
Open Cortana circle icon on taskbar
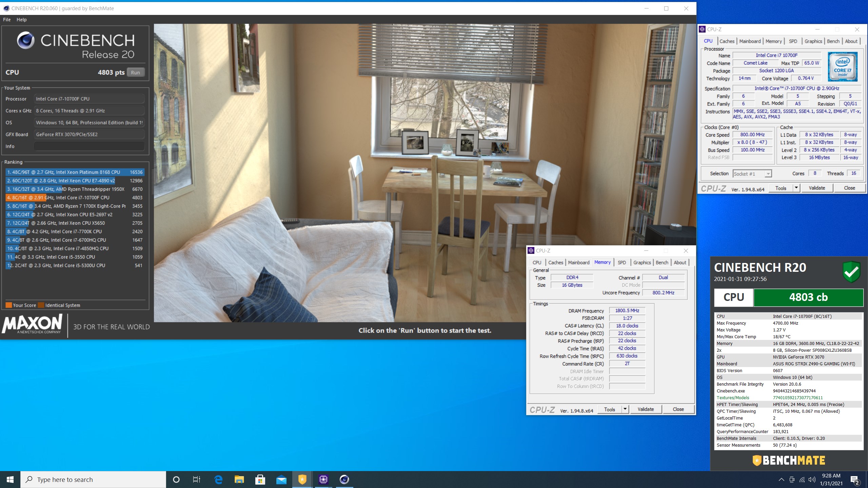tap(176, 480)
